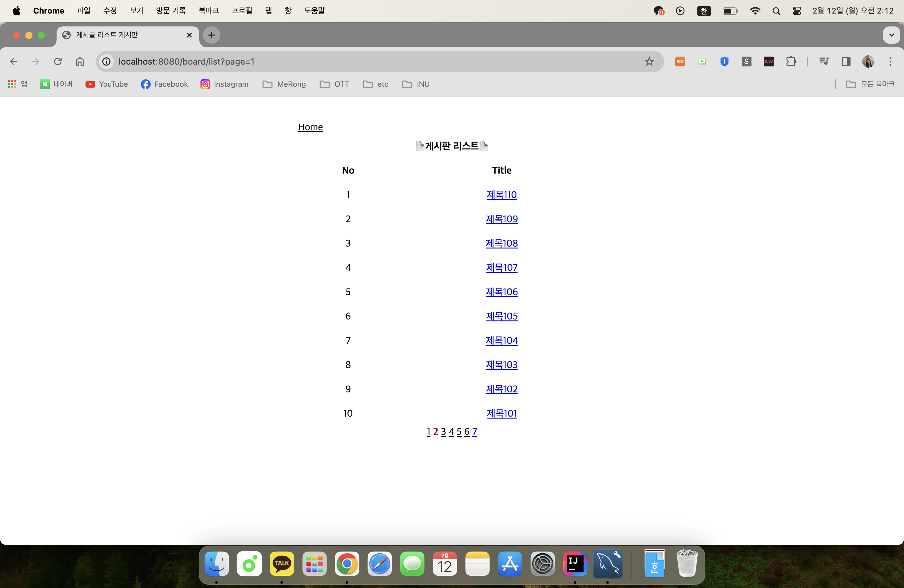Go to page 7 in pagination
This screenshot has height=588, width=904.
click(474, 432)
